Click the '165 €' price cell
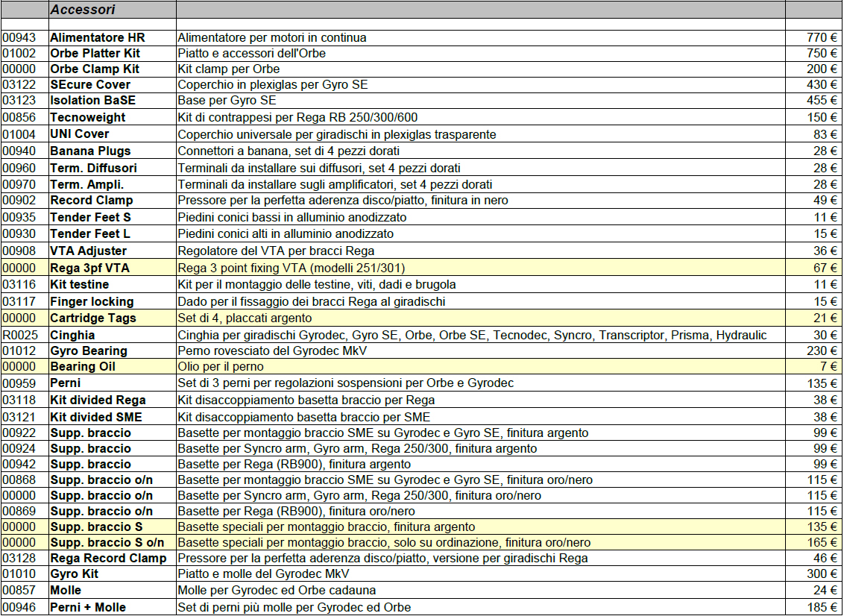Viewport: 844px width, 616px height. click(x=814, y=542)
